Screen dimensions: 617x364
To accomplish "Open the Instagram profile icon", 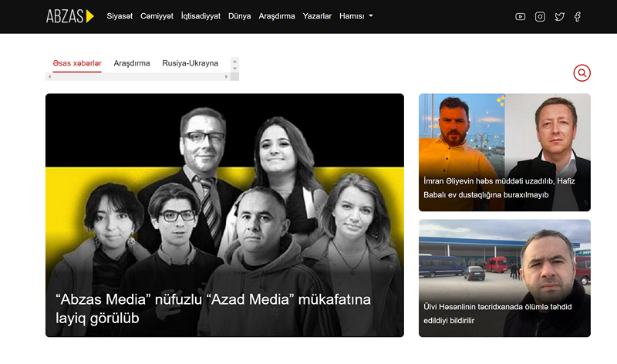I will pyautogui.click(x=540, y=16).
